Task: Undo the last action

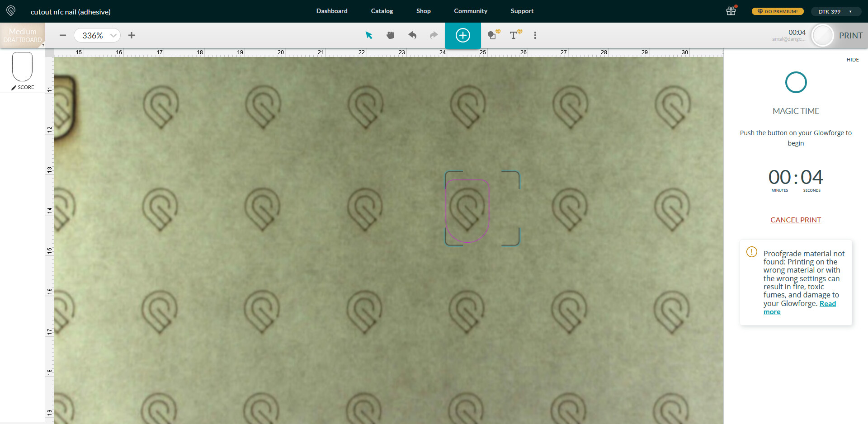Action: coord(412,35)
